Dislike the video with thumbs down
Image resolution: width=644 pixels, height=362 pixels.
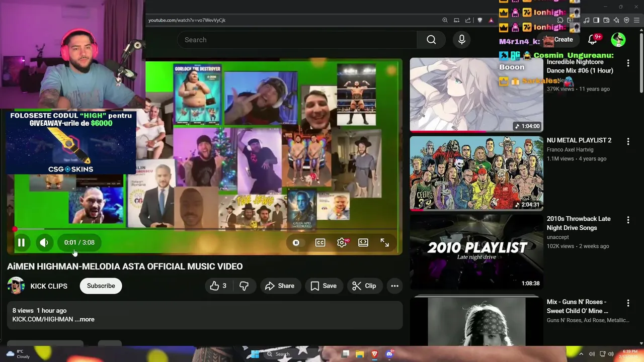click(x=244, y=286)
